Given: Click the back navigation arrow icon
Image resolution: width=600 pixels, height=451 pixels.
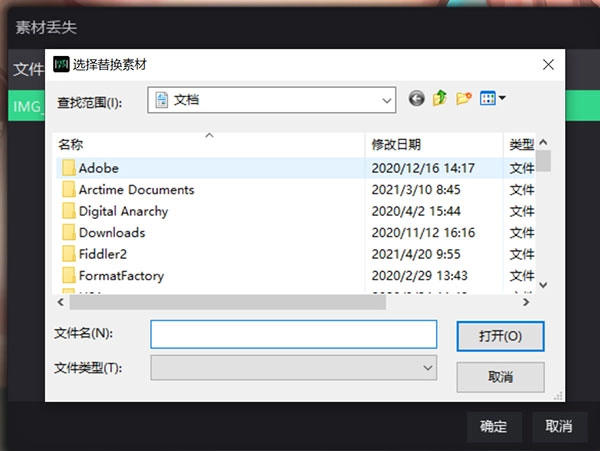Looking at the screenshot, I should (x=417, y=99).
